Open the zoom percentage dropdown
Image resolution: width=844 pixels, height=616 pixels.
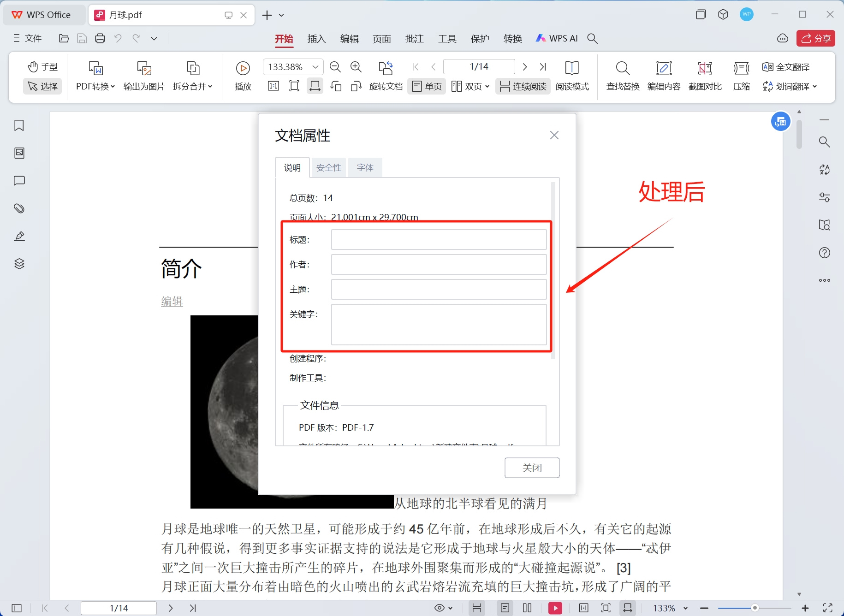[x=316, y=66]
